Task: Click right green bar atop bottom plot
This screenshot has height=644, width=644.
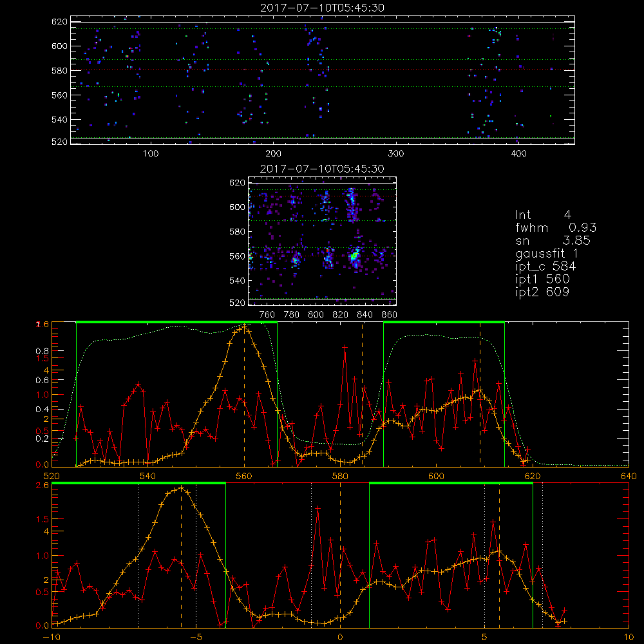Action: coord(451,483)
